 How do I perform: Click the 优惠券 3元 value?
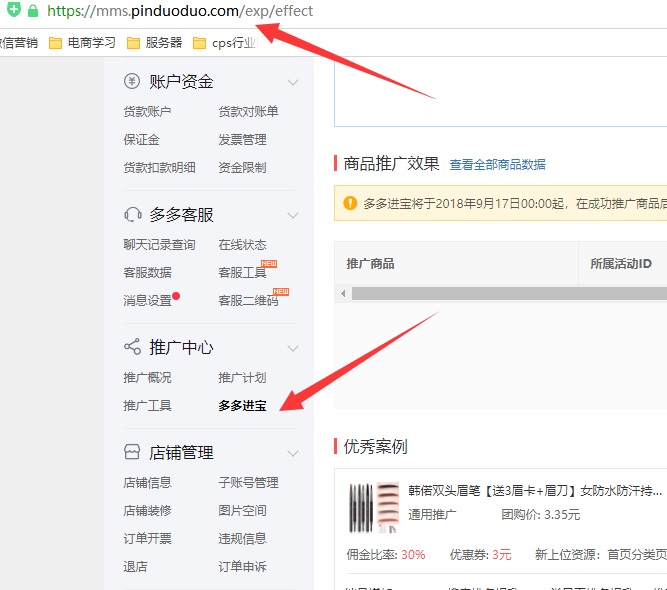click(x=502, y=555)
